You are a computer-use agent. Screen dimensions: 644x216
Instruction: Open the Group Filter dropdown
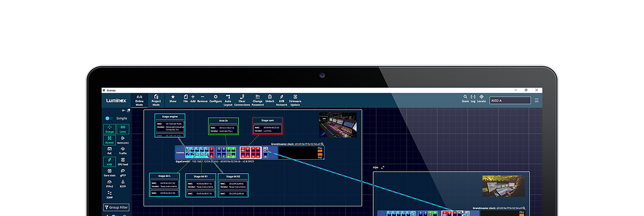(116, 207)
